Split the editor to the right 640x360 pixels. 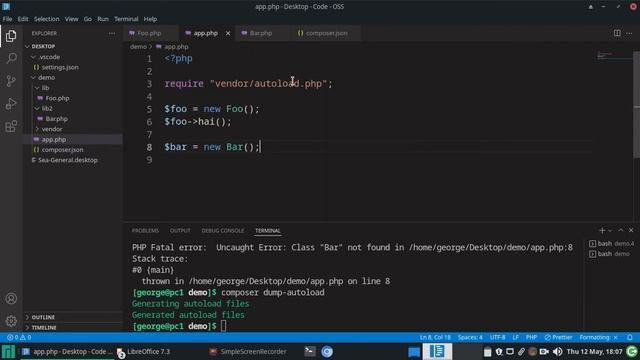coord(617,33)
